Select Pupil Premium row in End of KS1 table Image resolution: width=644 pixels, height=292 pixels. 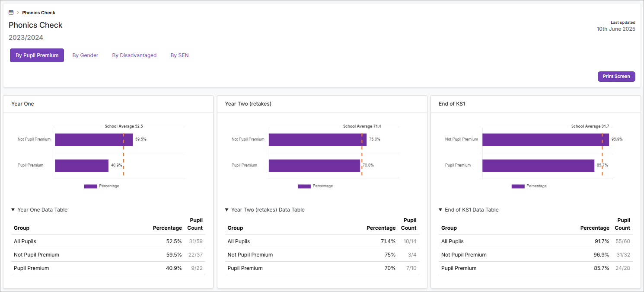click(x=536, y=268)
